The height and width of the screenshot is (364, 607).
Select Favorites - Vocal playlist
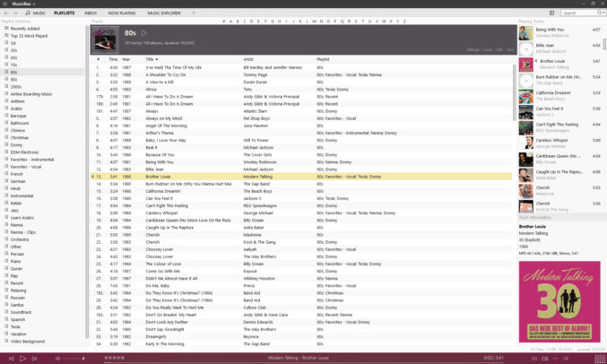pyautogui.click(x=25, y=167)
